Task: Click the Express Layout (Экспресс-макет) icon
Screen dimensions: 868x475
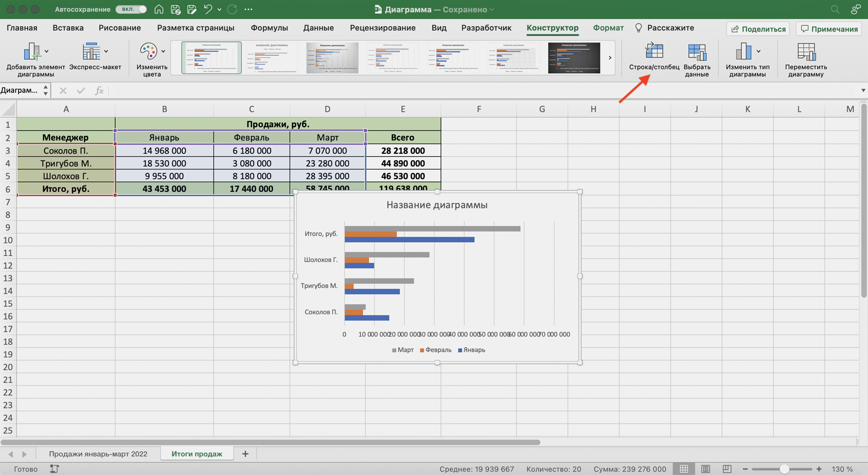Action: (91, 52)
